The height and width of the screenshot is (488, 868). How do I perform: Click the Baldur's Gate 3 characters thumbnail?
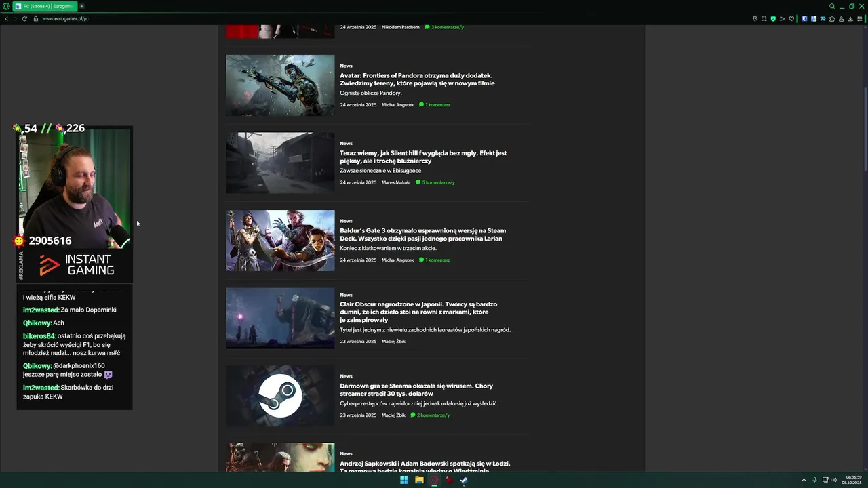[x=280, y=241]
